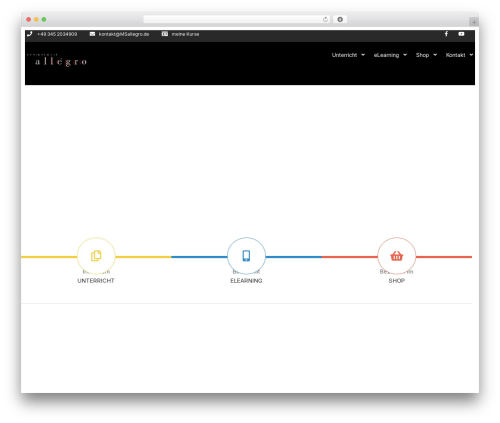Click the green maximize window button
The height and width of the screenshot is (423, 500).
coord(44,20)
